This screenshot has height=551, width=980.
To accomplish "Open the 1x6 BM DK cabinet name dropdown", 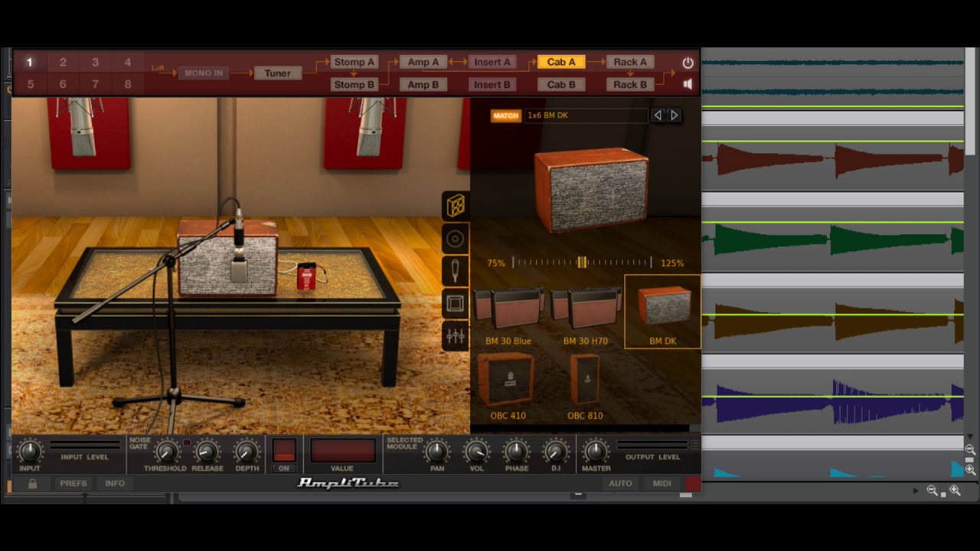I will tap(586, 116).
